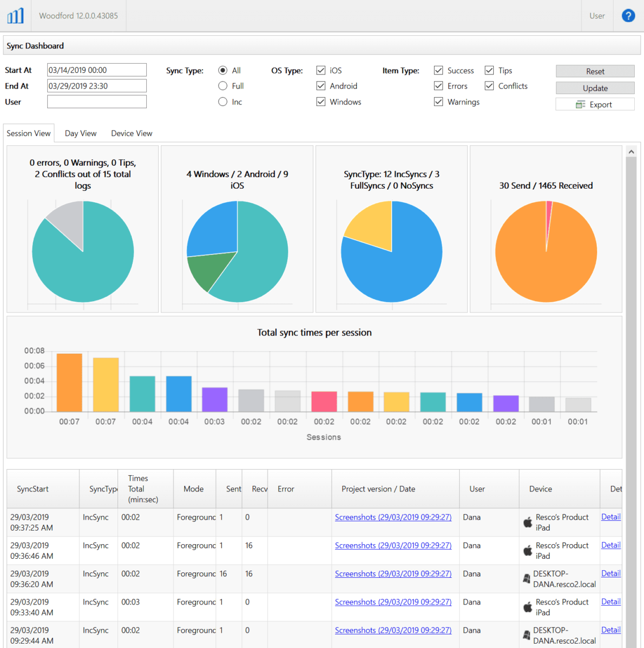This screenshot has width=644, height=648.
Task: Uncheck the iOS OS type filter
Action: (x=321, y=70)
